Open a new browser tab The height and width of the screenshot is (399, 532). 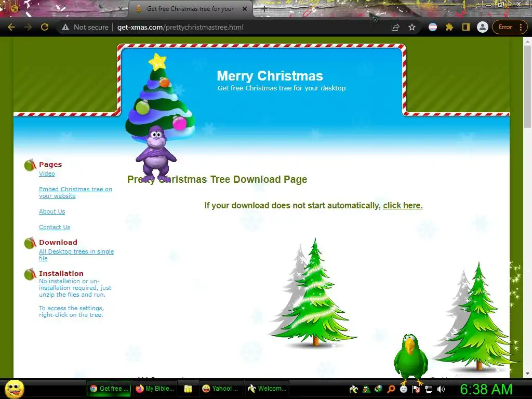(264, 9)
